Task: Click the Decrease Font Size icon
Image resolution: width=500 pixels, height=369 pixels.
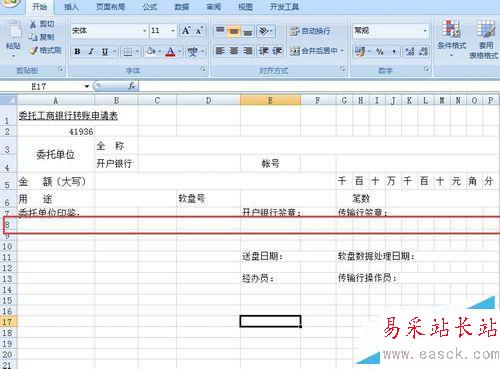Action: click(x=199, y=31)
